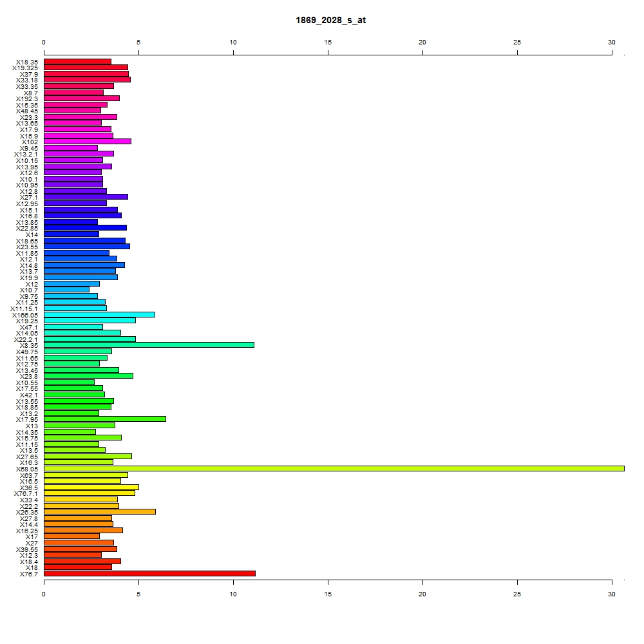Click row label X11.15
The width and height of the screenshot is (644, 644).
point(26,445)
